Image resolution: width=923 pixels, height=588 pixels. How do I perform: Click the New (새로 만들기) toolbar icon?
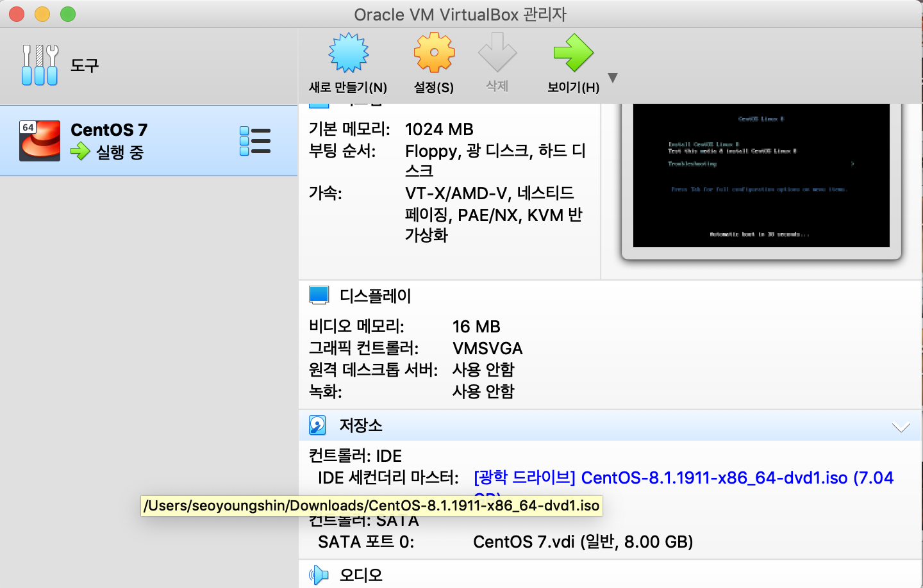pos(349,53)
